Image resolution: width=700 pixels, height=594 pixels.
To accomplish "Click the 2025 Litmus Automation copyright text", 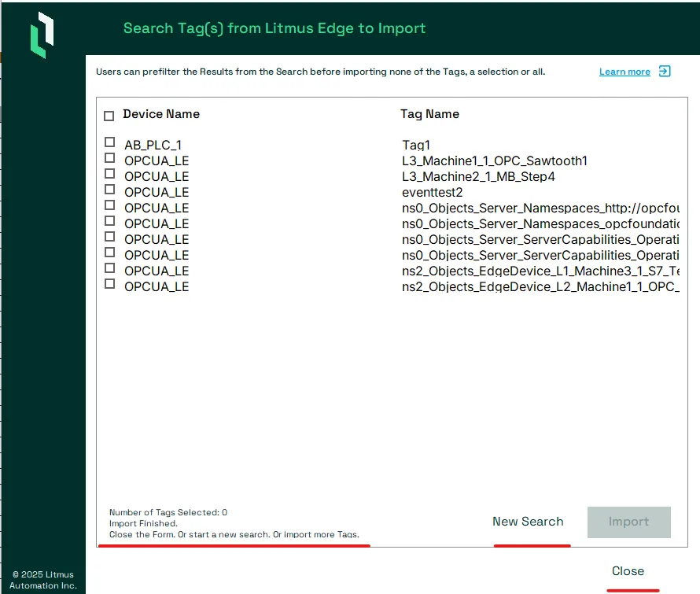I will pyautogui.click(x=42, y=580).
